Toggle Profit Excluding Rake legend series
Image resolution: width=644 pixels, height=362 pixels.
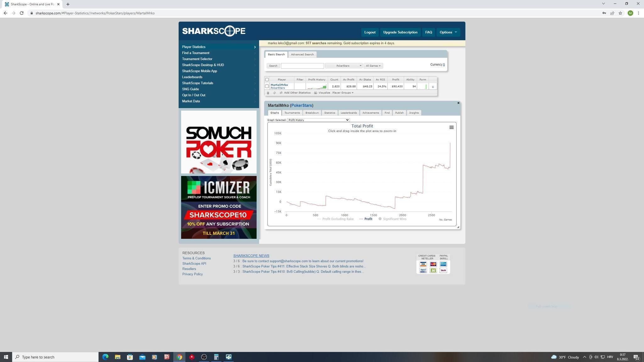coord(335,219)
